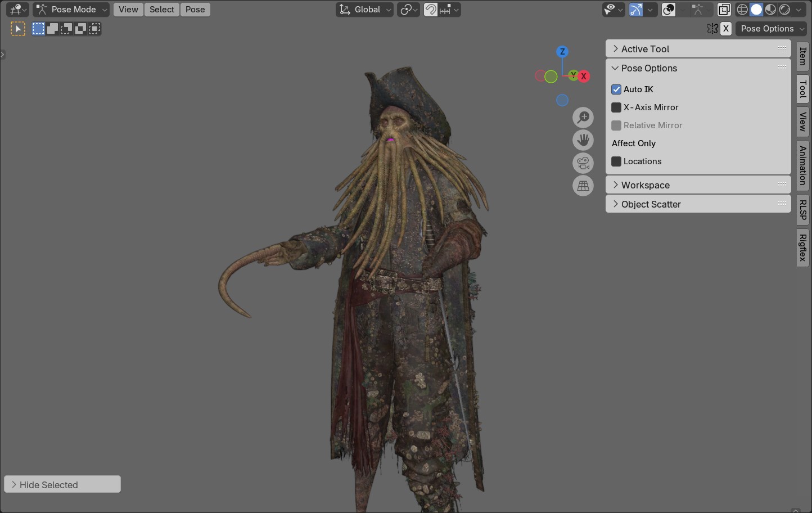Viewport: 812px width, 513px height.
Task: Select the tweak select tool icon
Action: 18,29
